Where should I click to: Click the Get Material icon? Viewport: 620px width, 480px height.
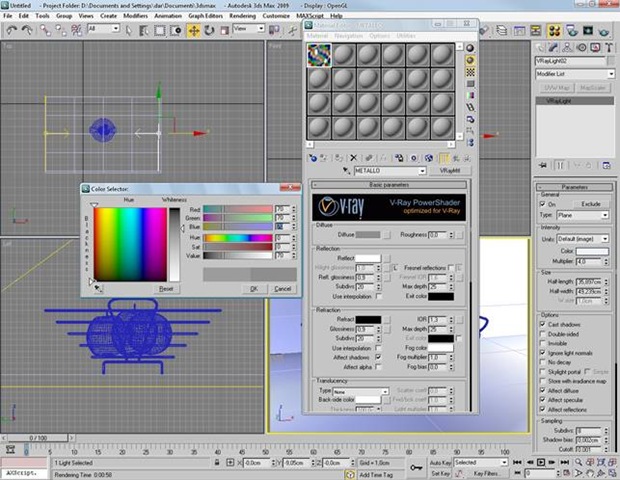[313, 157]
